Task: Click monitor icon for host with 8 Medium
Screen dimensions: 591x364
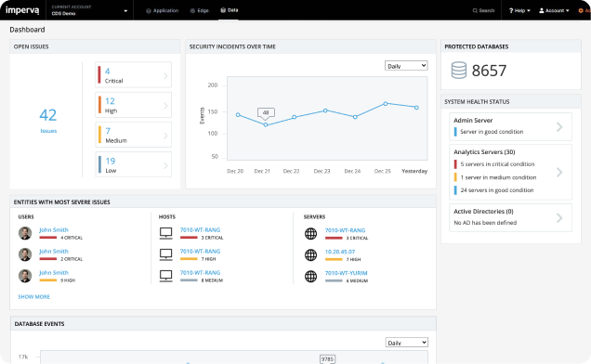Action: [x=165, y=277]
